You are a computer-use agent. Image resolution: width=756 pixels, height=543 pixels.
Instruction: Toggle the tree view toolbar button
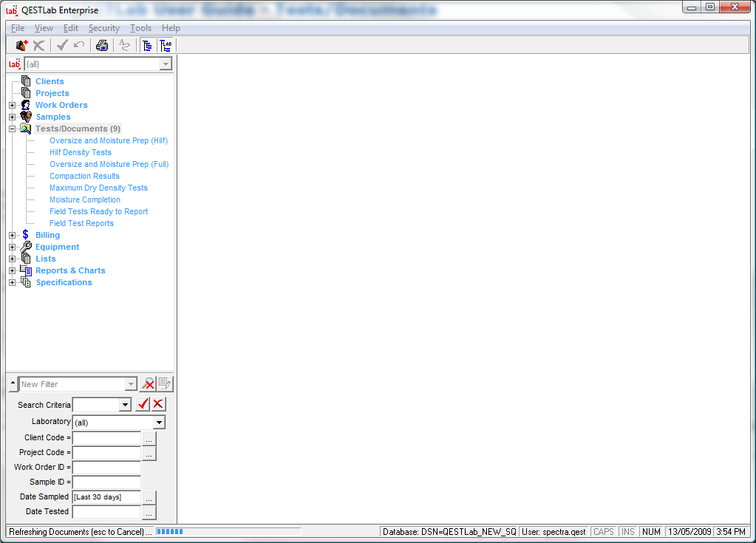(x=147, y=45)
